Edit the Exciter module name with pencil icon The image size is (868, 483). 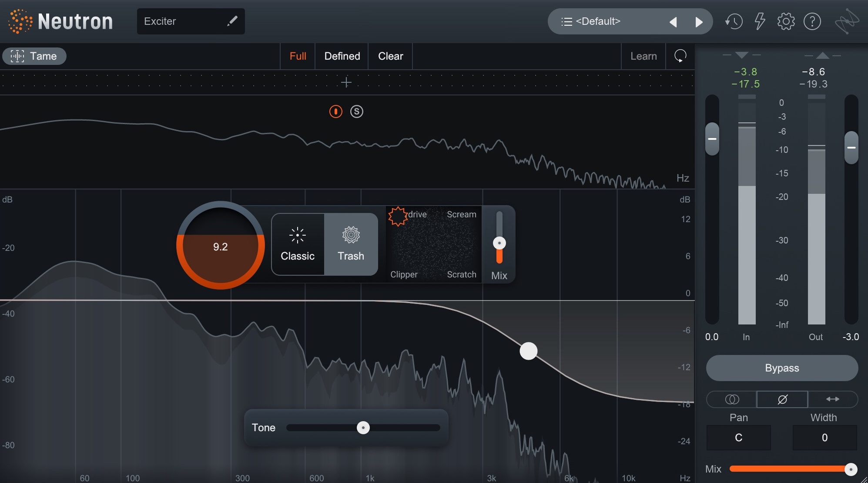point(232,21)
